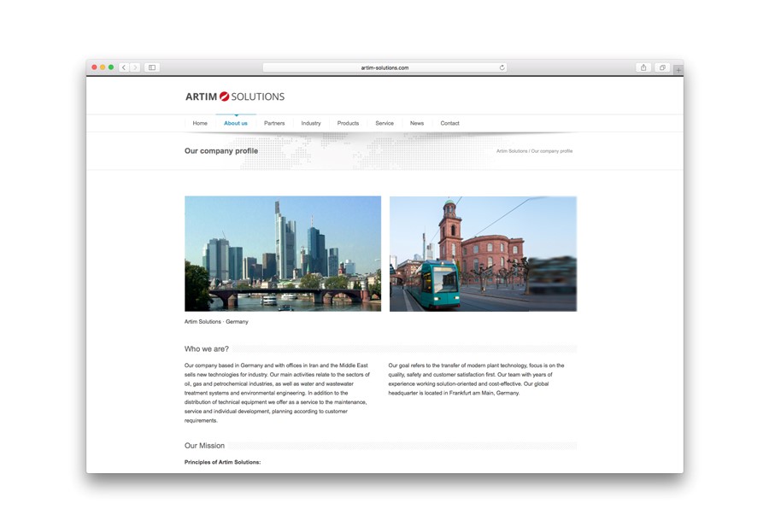
Task: Click the Frankfurt skyline photo
Action: click(x=283, y=254)
